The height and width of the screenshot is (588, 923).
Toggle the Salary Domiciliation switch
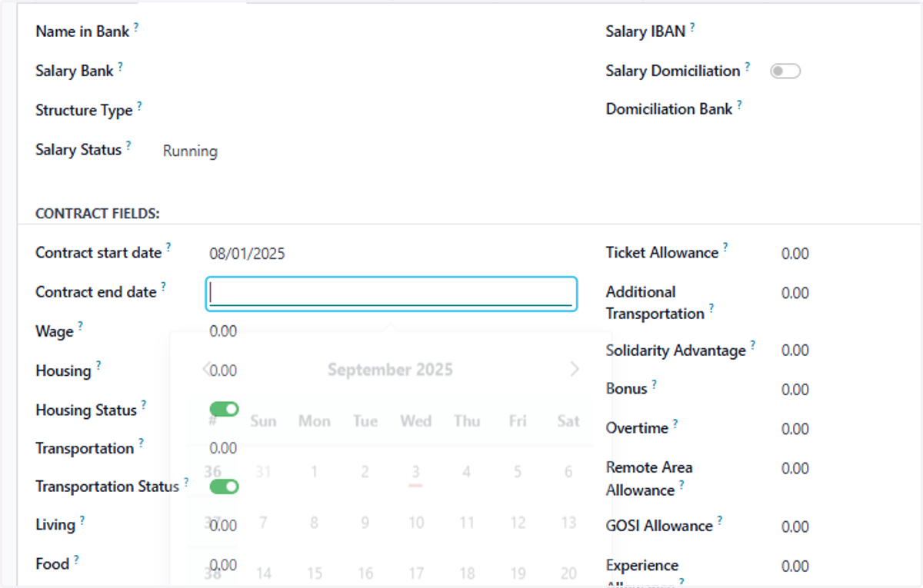click(x=785, y=71)
